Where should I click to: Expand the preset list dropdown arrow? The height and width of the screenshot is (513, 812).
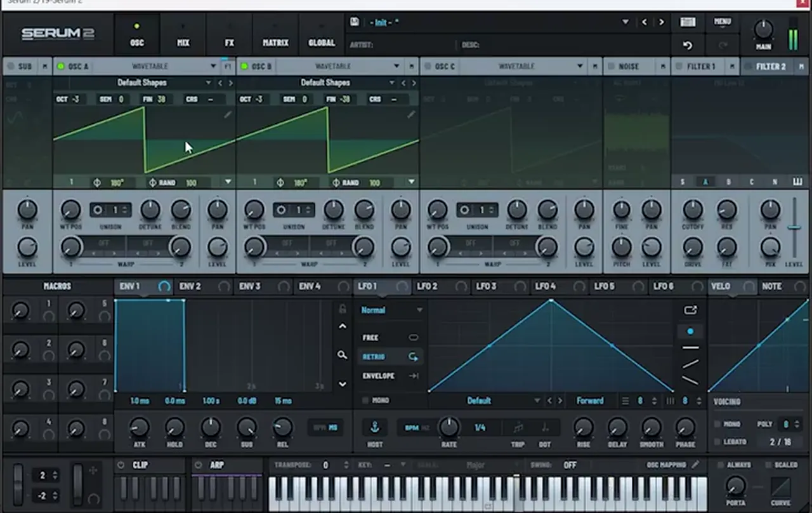pyautogui.click(x=625, y=22)
